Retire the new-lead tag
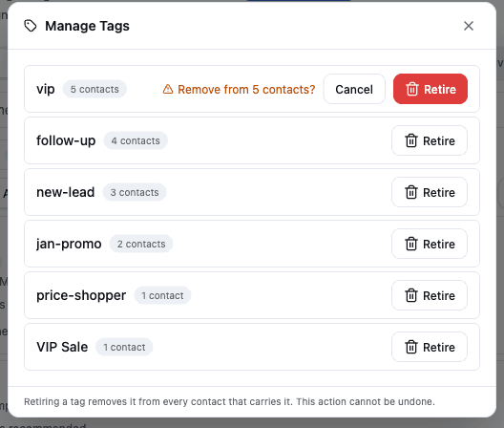Screen dimensions: 504x428 click(430, 192)
